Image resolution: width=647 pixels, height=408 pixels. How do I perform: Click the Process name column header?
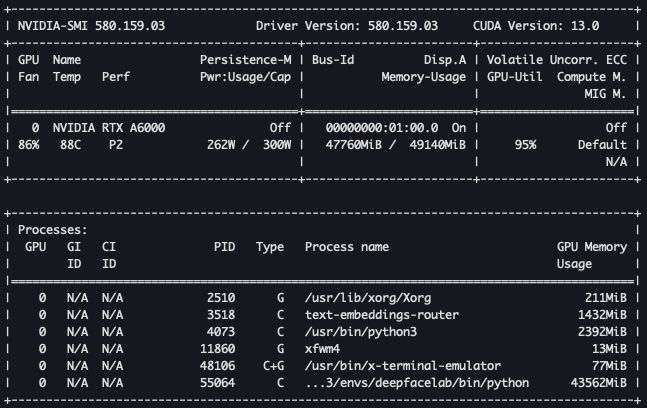(x=347, y=247)
